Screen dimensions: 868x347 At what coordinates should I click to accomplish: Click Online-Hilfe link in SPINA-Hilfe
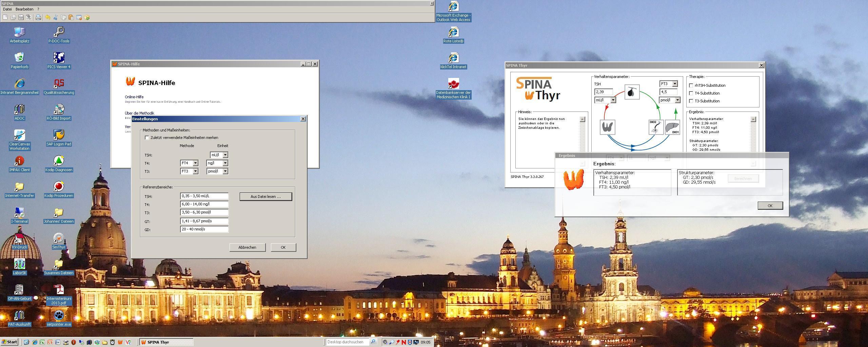[134, 97]
